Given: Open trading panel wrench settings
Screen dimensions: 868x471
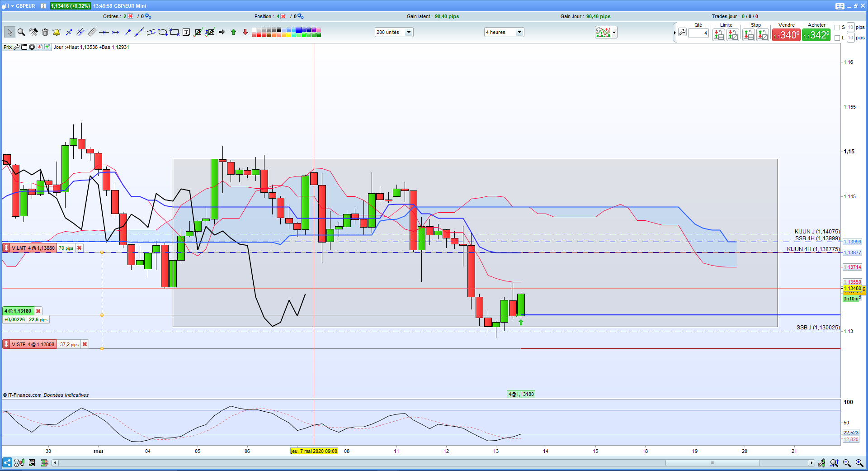Looking at the screenshot, I should coord(683,32).
